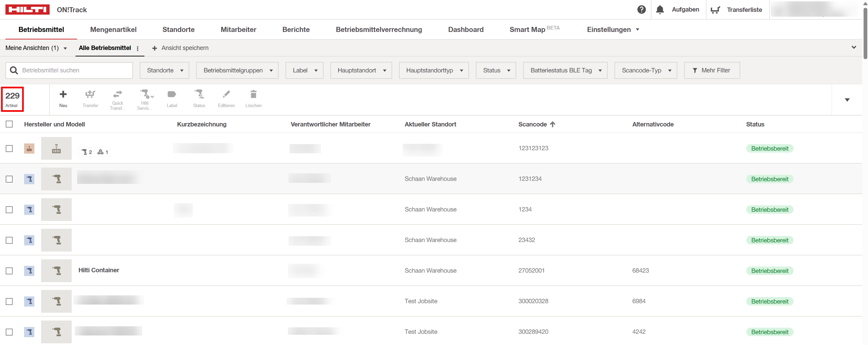Open Aufgaben bell notifications
This screenshot has width=868, height=345.
tap(660, 10)
